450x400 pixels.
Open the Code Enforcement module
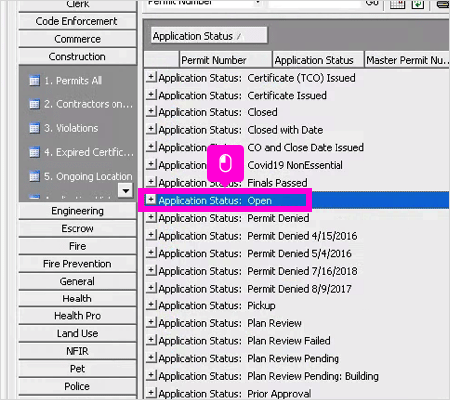click(x=77, y=21)
